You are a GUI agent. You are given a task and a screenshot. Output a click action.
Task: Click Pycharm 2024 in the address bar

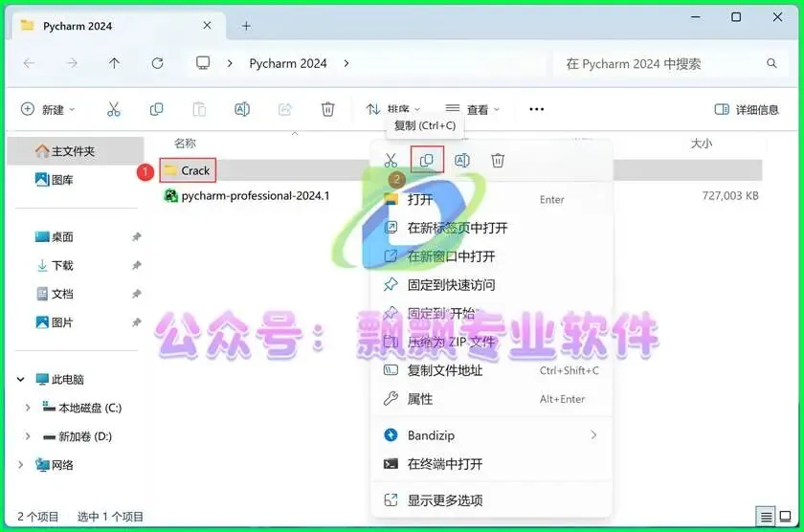click(288, 63)
